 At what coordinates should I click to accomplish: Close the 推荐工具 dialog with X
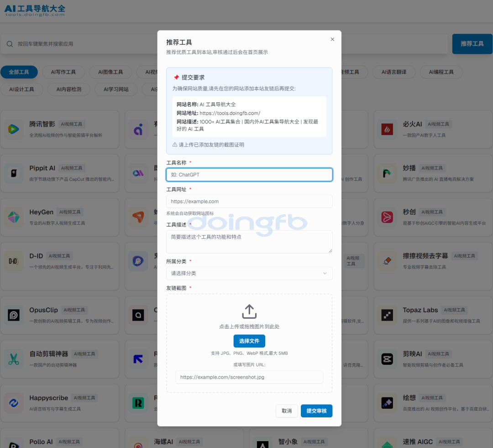click(332, 39)
